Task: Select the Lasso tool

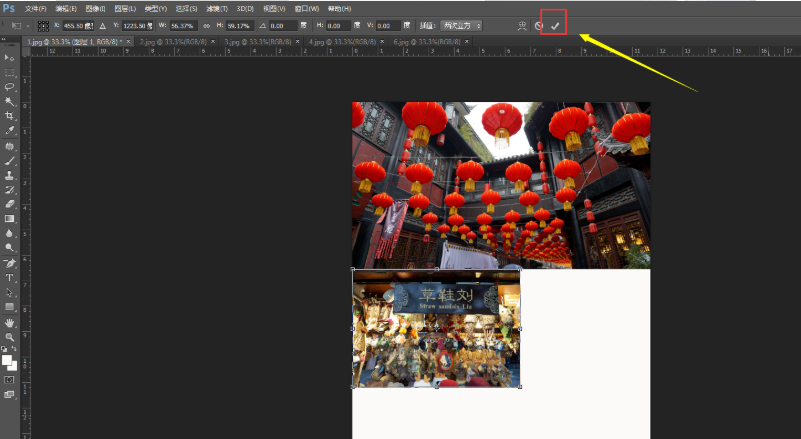Action: coord(10,87)
